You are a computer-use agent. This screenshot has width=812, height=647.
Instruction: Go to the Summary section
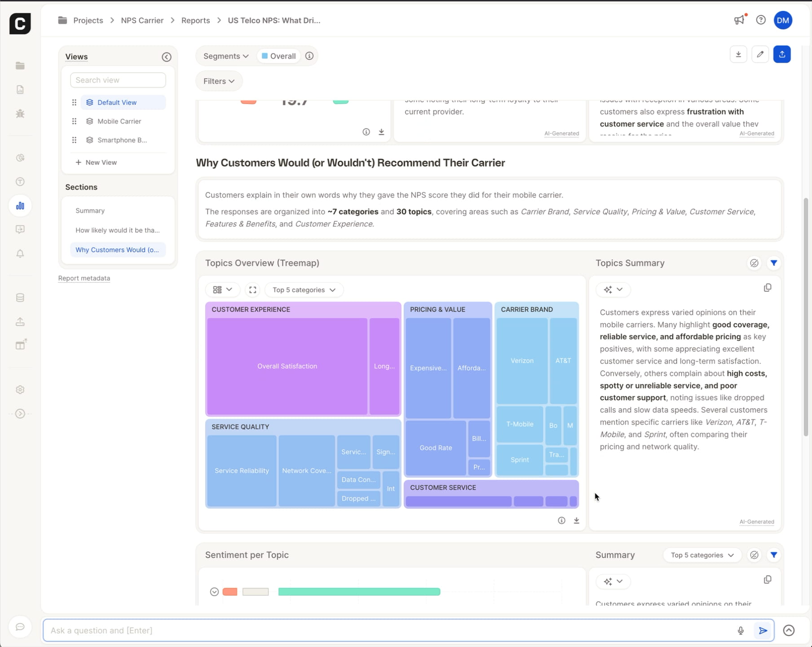tap(90, 211)
